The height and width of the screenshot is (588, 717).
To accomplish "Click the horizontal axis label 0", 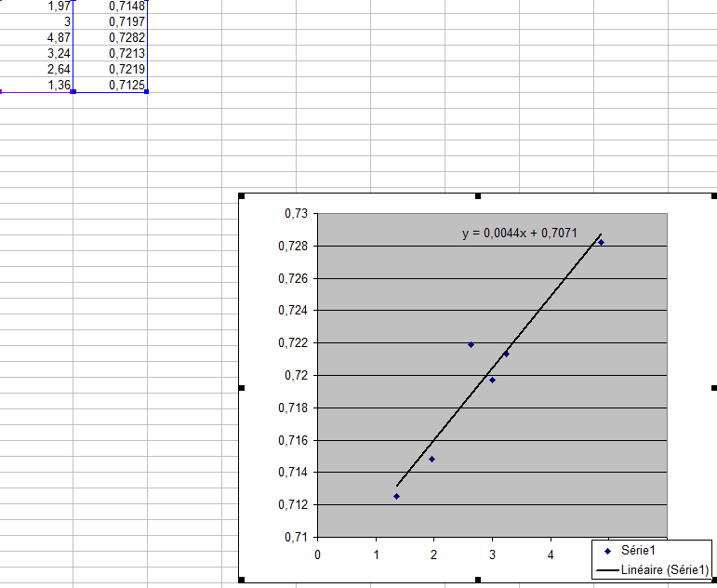I will [317, 555].
